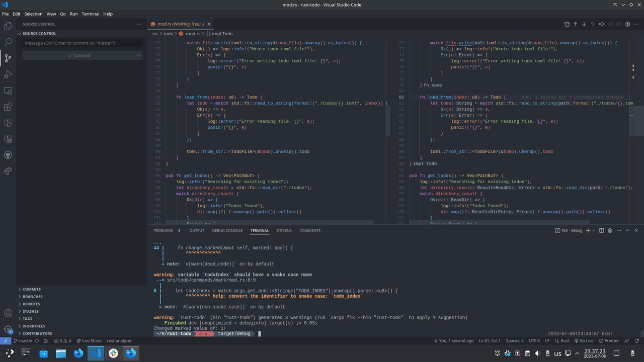This screenshot has width=644, height=362.
Task: Open Slack from the taskbar
Action: pyautogui.click(x=113, y=353)
